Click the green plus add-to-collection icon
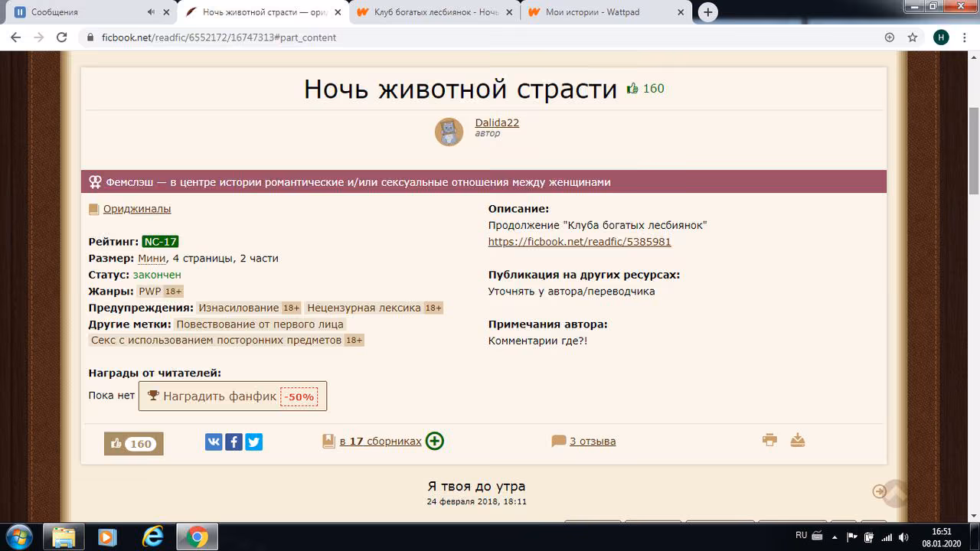 435,441
